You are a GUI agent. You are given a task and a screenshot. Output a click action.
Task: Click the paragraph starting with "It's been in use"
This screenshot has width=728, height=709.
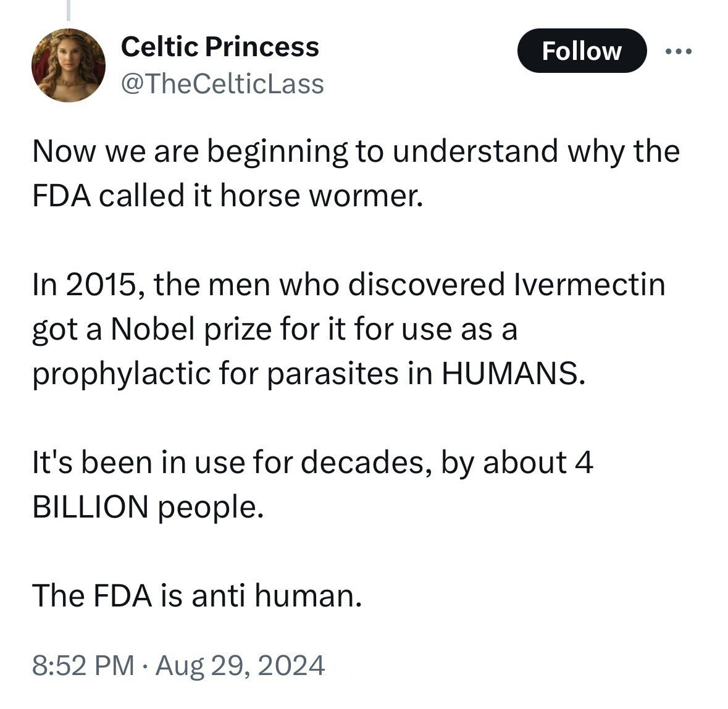[x=312, y=484]
